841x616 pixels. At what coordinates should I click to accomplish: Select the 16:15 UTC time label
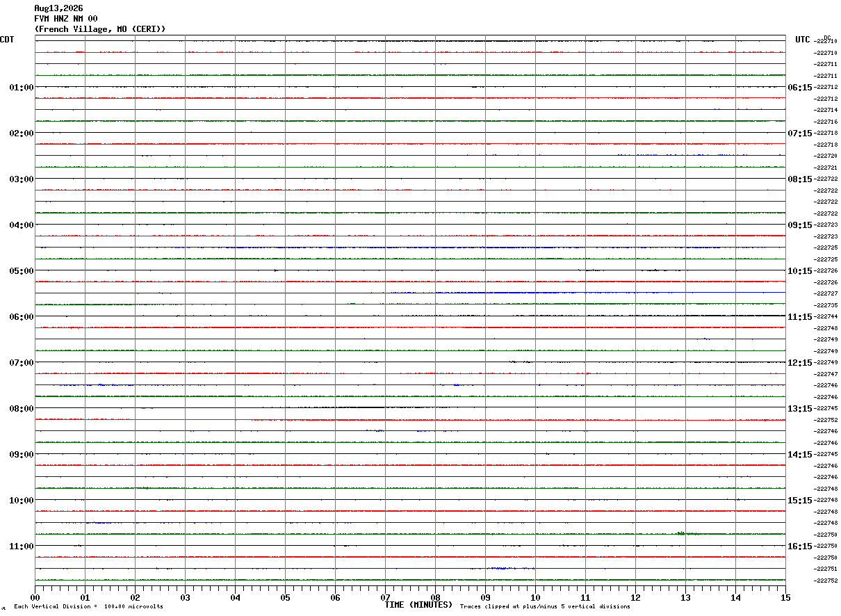[x=799, y=546]
